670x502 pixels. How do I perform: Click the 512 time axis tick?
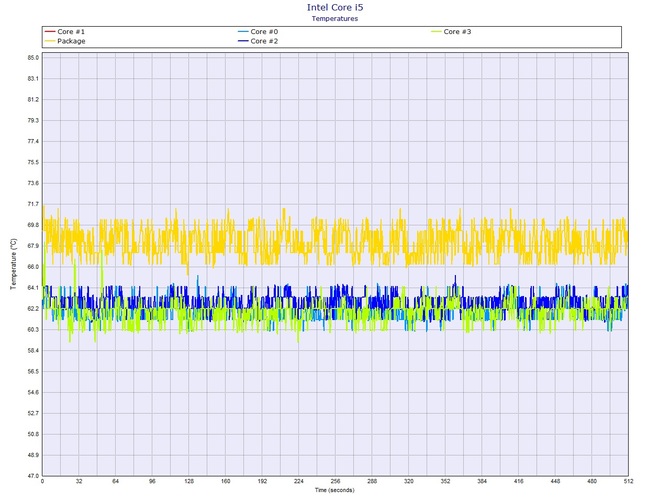tap(628, 481)
